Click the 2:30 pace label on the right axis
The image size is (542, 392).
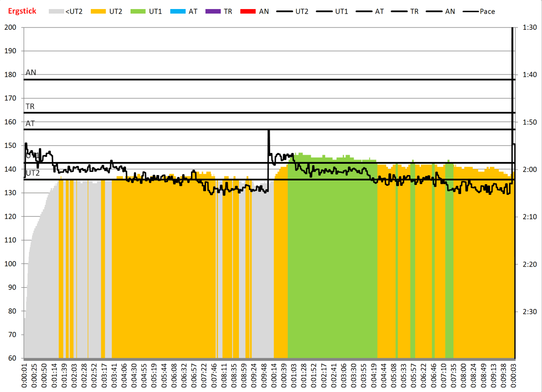pyautogui.click(x=529, y=311)
